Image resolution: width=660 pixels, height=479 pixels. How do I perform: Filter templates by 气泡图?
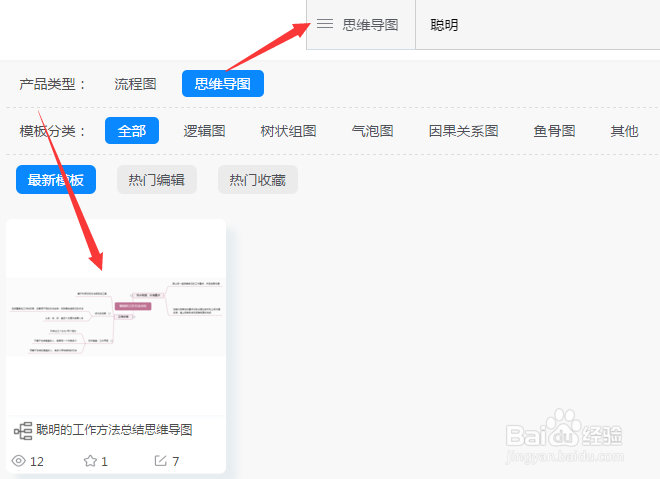tap(373, 131)
